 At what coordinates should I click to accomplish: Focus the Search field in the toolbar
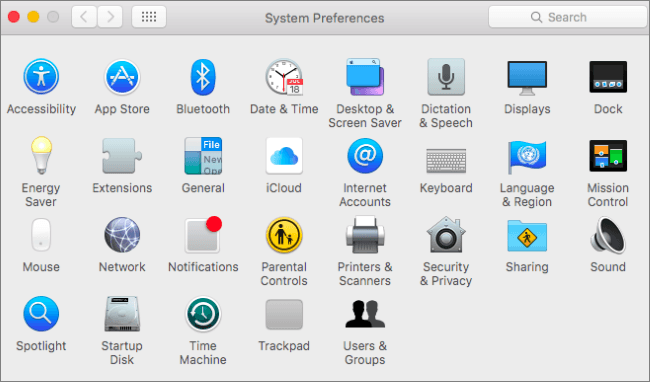[x=568, y=17]
